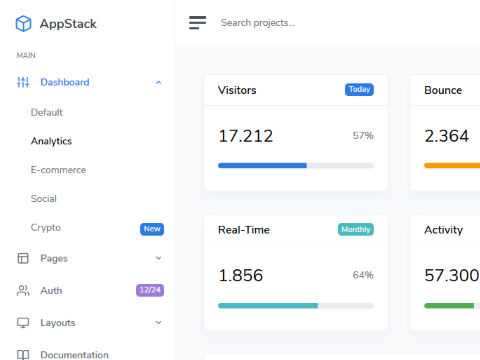This screenshot has width=480, height=360.
Task: Go to the E-commerce dashboard
Action: (58, 170)
